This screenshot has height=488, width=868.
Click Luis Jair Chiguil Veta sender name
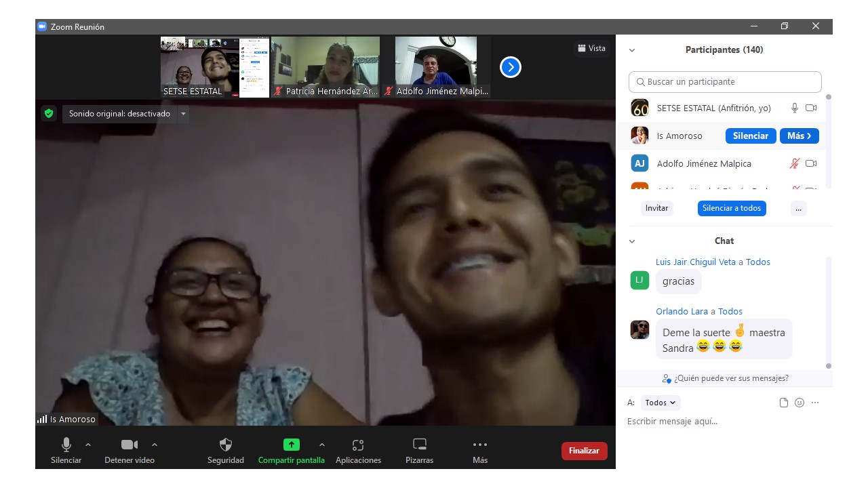click(696, 262)
